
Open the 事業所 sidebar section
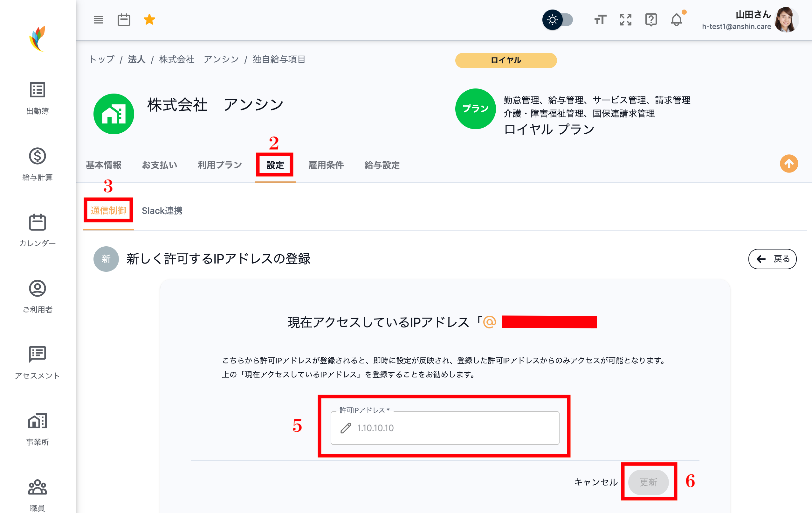click(x=37, y=429)
